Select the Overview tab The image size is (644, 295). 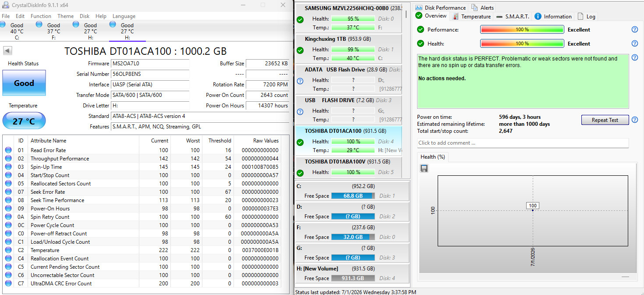[432, 16]
